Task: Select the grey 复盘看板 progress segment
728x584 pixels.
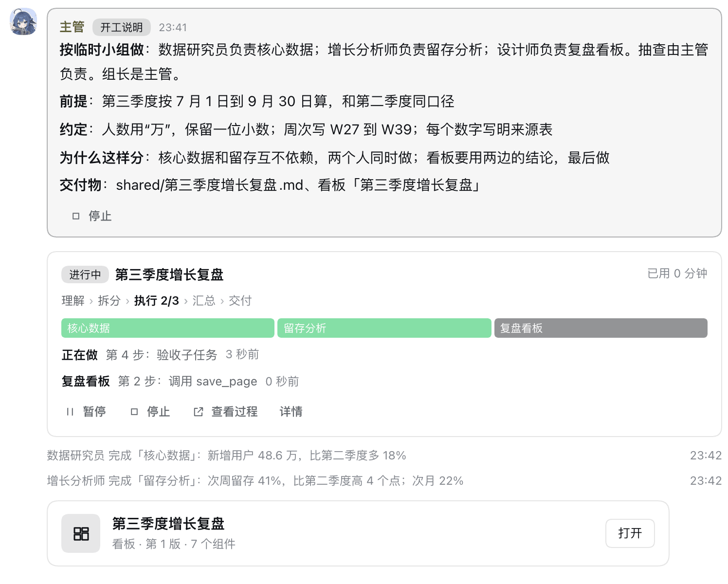Action: 601,328
